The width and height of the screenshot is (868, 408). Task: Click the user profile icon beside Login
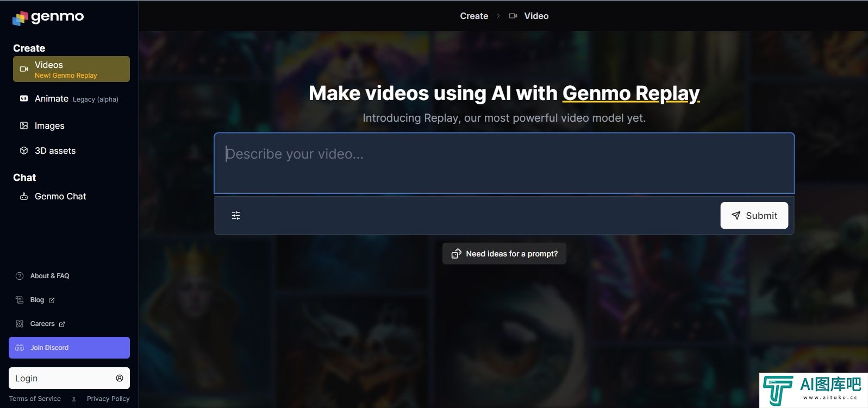tap(120, 378)
